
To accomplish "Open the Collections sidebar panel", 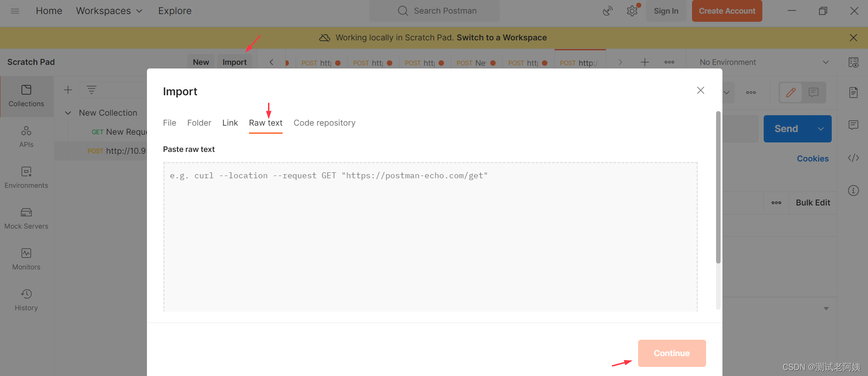I will click(x=26, y=96).
